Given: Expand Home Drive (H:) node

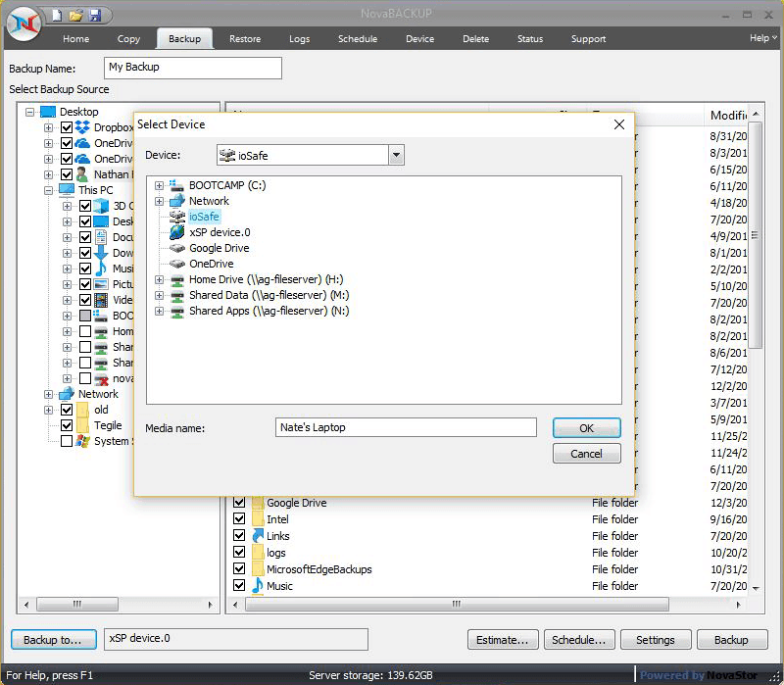Looking at the screenshot, I should coord(159,279).
